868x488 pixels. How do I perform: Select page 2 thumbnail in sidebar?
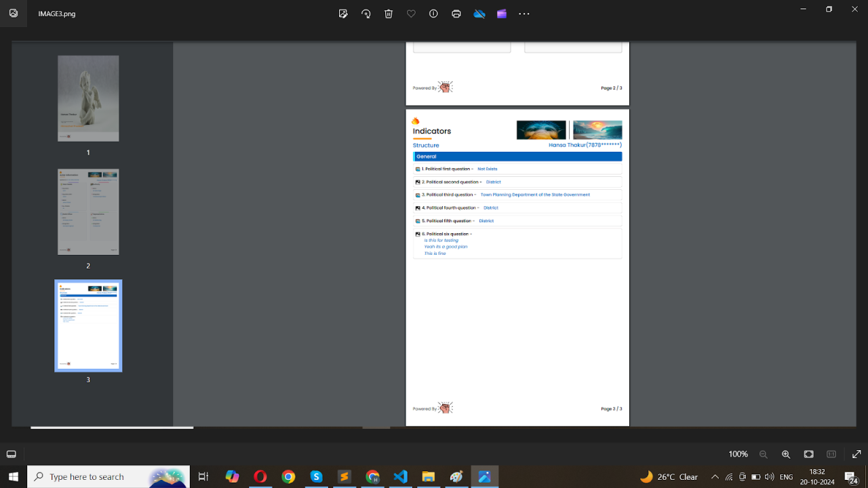pyautogui.click(x=88, y=211)
